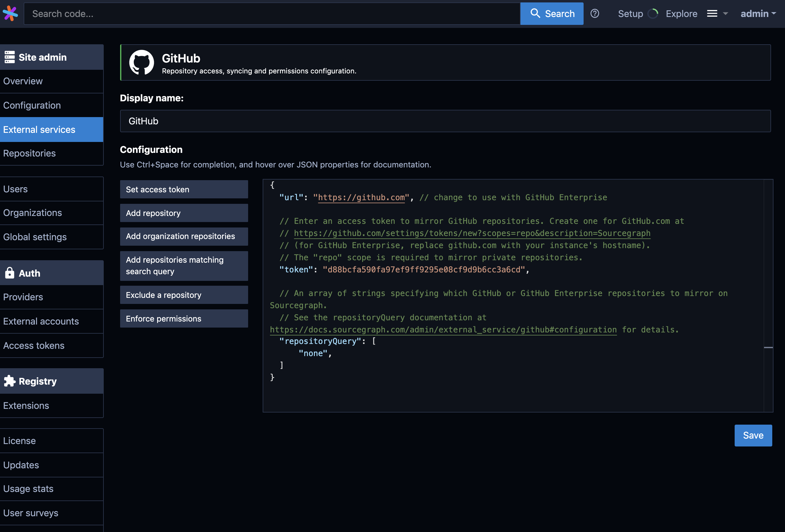The image size is (785, 532).
Task: Open the GitHub token creation link
Action: (472, 233)
